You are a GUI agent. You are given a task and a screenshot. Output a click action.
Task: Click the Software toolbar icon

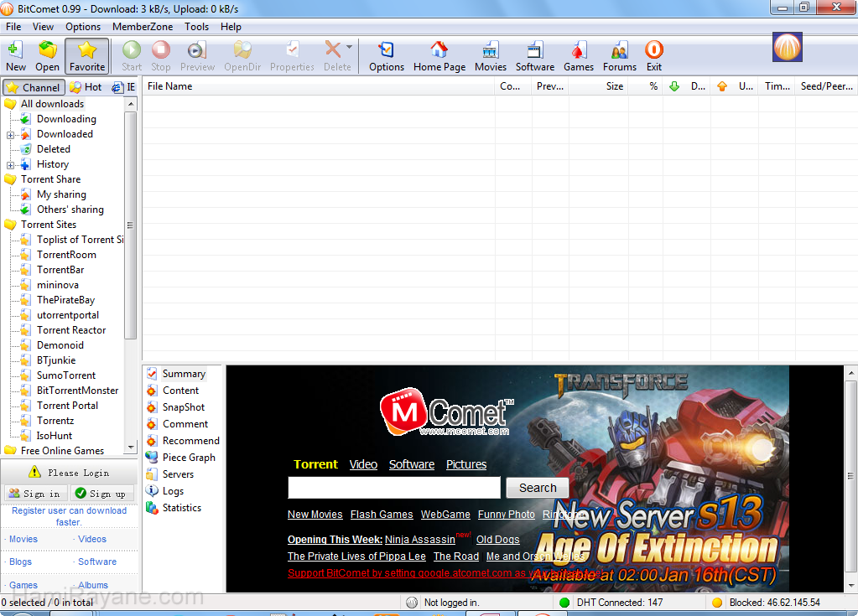tap(534, 56)
